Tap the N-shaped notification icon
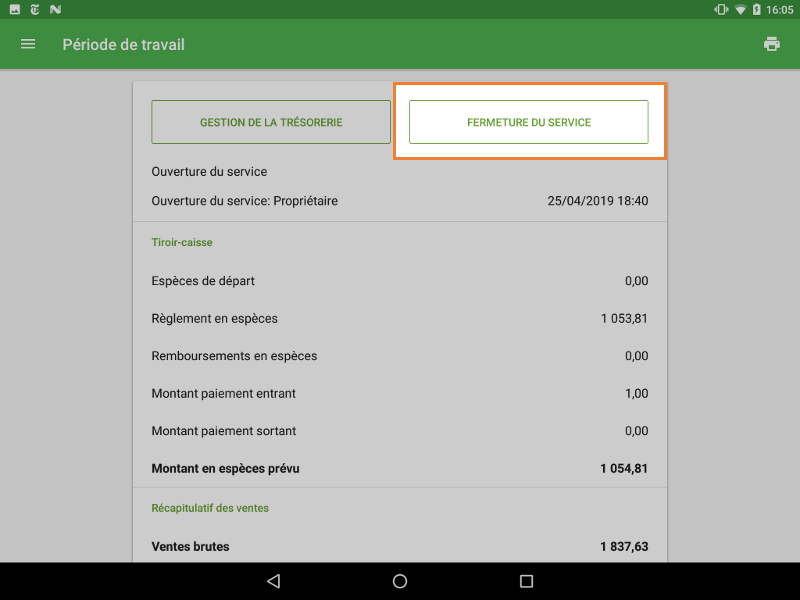Image resolution: width=800 pixels, height=600 pixels. point(55,9)
